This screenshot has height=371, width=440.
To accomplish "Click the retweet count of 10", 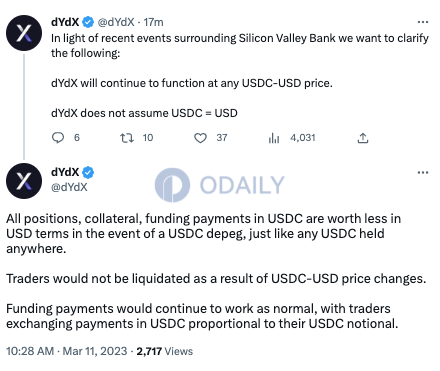I will coord(148,138).
